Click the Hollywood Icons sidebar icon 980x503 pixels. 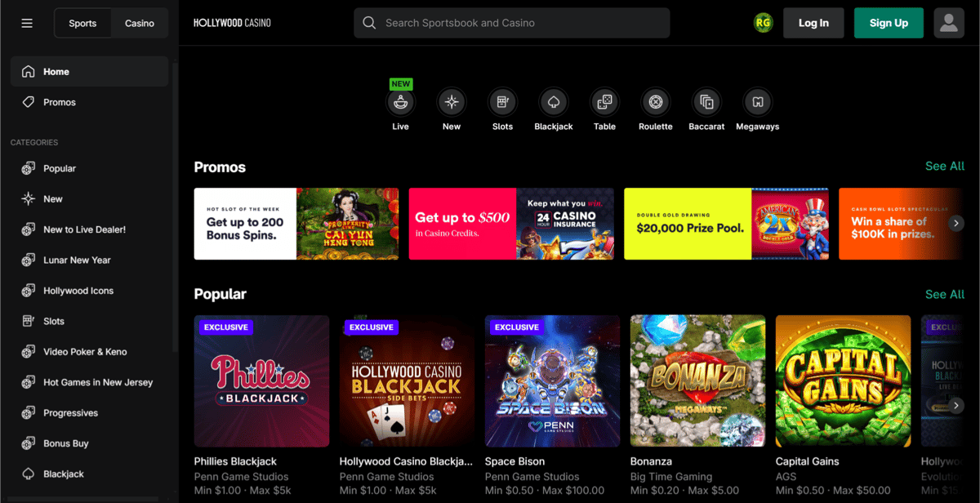29,291
